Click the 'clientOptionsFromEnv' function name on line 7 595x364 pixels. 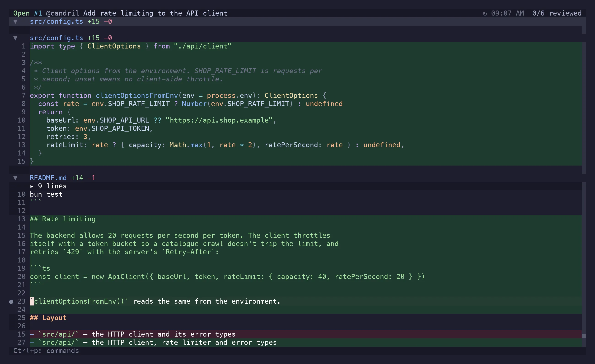point(137,96)
